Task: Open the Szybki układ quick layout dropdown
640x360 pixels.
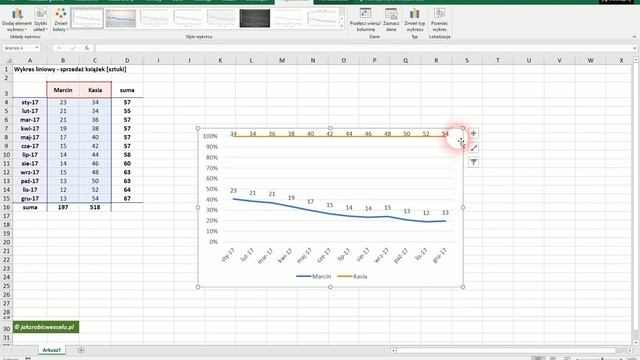Action: coord(40,20)
